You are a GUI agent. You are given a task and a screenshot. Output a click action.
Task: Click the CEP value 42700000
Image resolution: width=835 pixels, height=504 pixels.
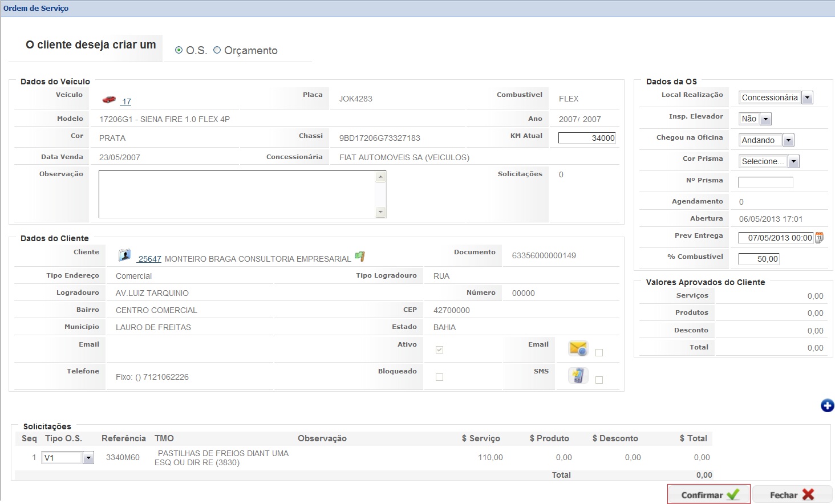(452, 310)
